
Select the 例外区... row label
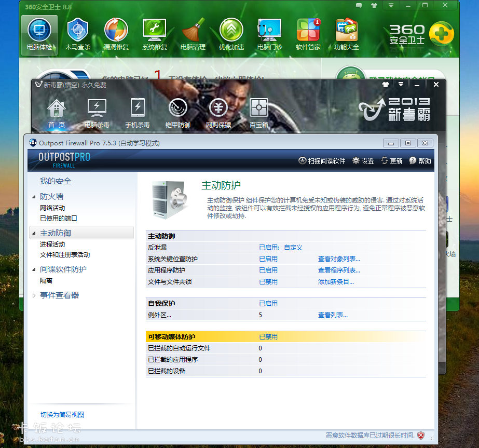click(159, 315)
